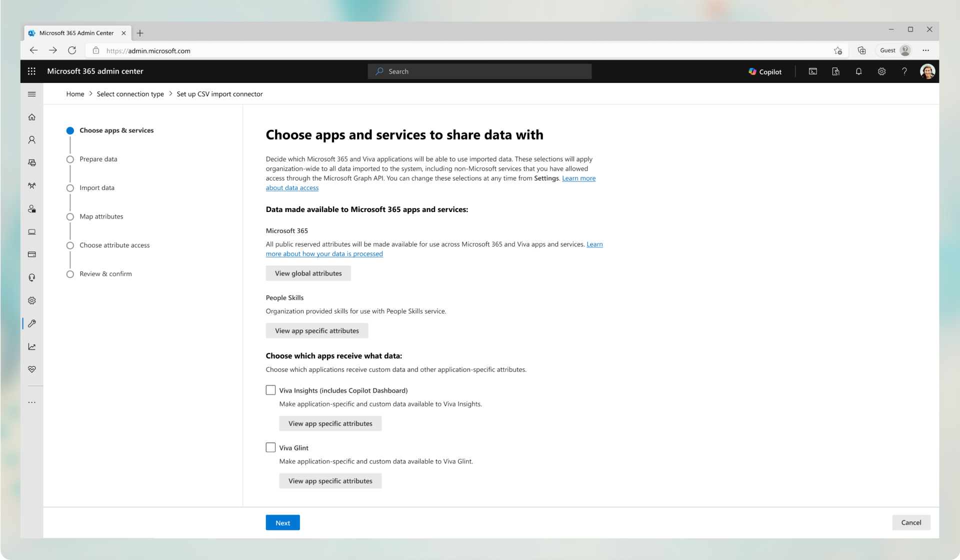This screenshot has width=960, height=560.
Task: Go to Home breadcrumb
Action: pyautogui.click(x=75, y=94)
